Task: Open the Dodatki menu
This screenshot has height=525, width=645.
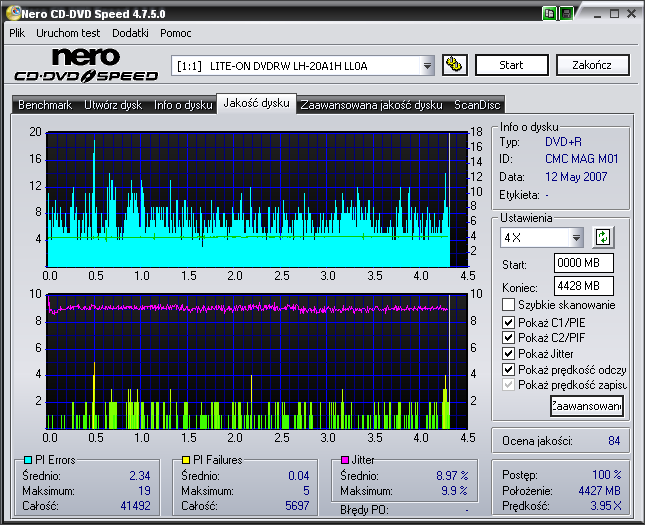Action: pos(130,33)
